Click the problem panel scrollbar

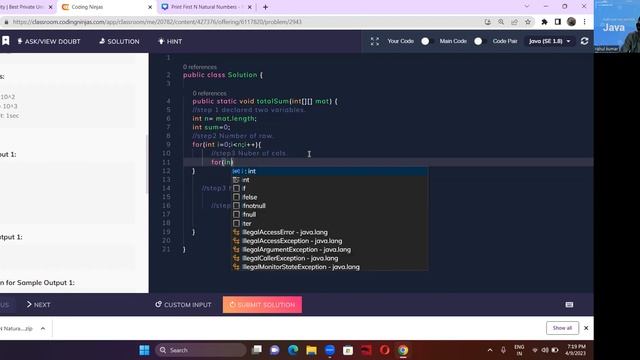coord(147,164)
